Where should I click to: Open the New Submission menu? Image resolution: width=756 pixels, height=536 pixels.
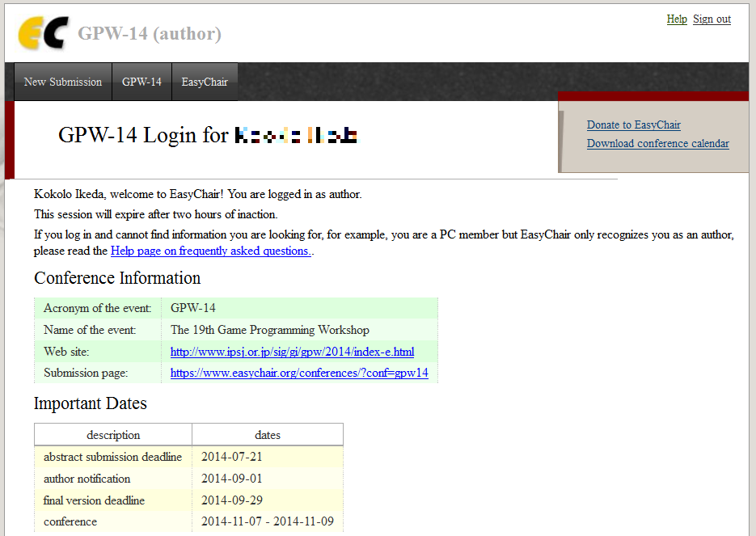(x=63, y=82)
